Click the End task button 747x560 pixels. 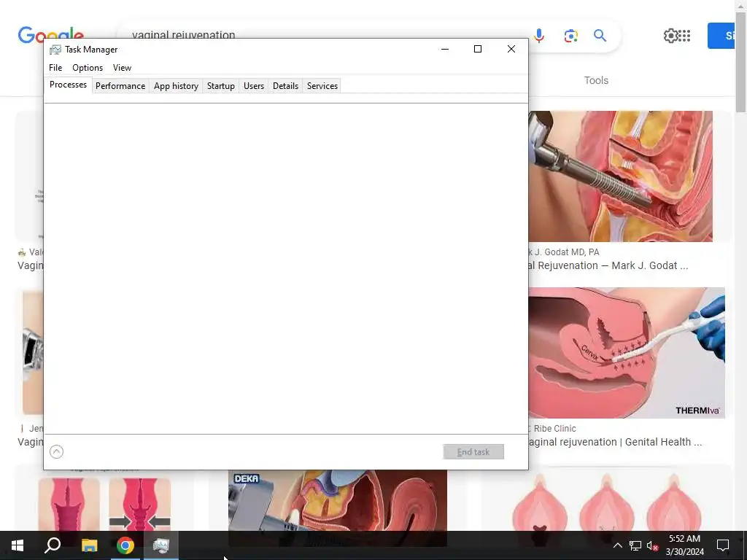(473, 452)
